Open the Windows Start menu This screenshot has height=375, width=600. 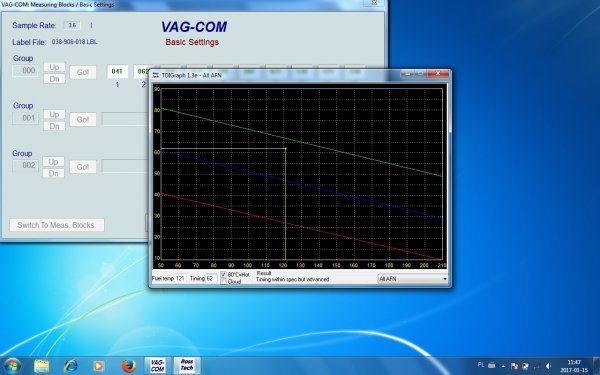tap(12, 365)
